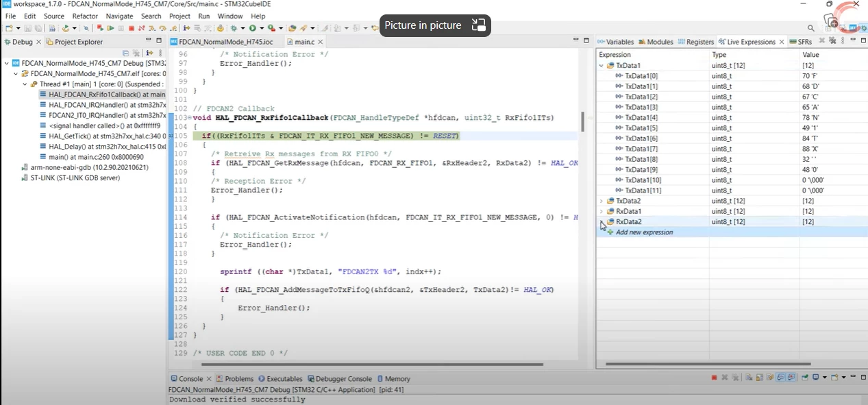The height and width of the screenshot is (405, 868).
Task: Toggle Scroll Lock in Console toolbar
Action: [759, 378]
